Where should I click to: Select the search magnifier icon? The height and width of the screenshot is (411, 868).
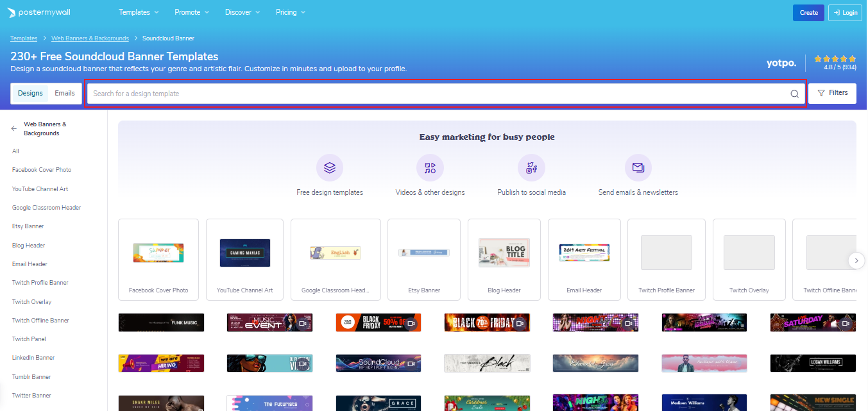[794, 94]
